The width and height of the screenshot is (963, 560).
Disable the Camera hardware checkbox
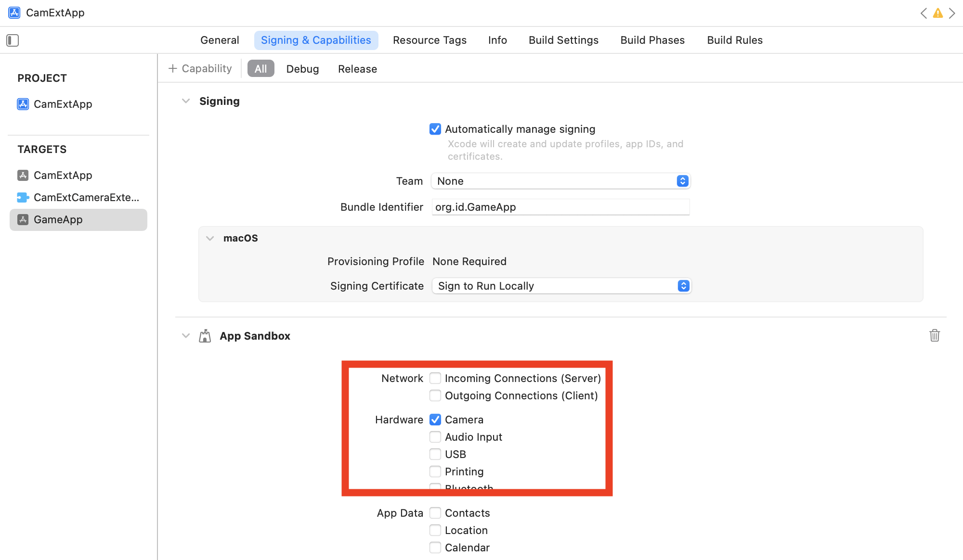[x=435, y=420]
